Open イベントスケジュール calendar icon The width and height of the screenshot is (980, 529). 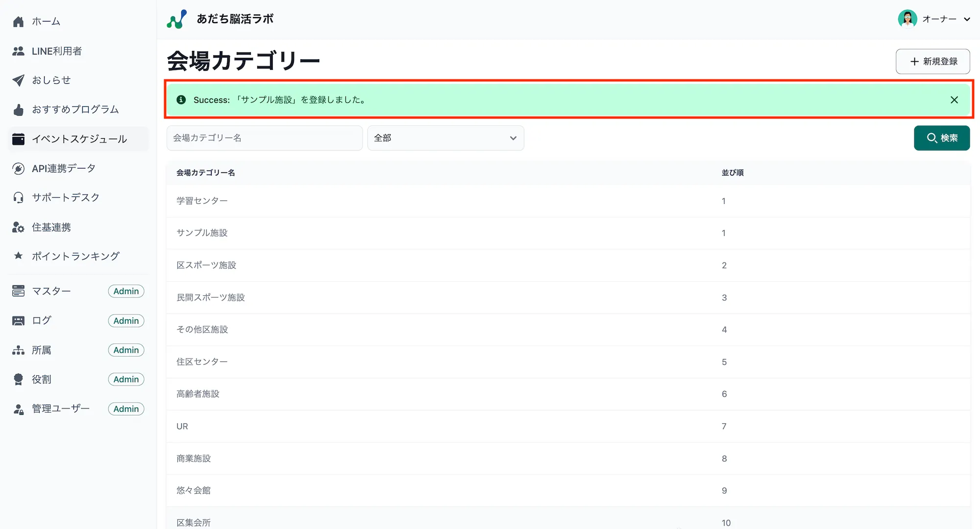tap(19, 139)
